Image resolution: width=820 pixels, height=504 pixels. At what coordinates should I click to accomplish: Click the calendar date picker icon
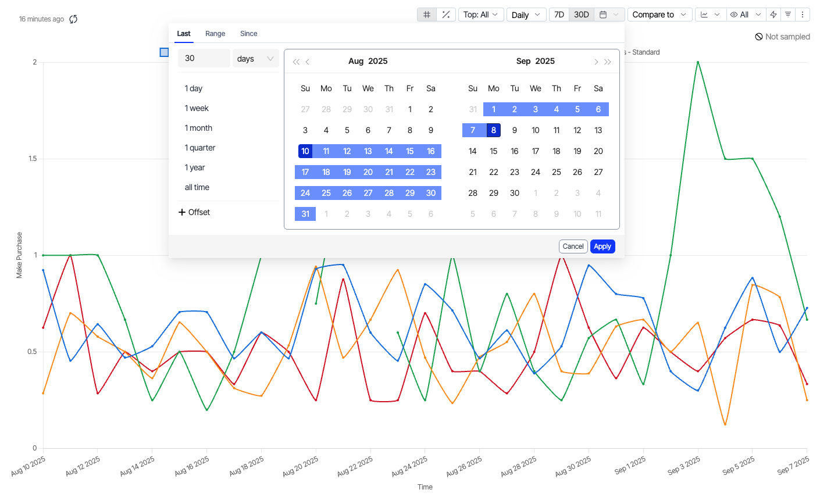[609, 15]
